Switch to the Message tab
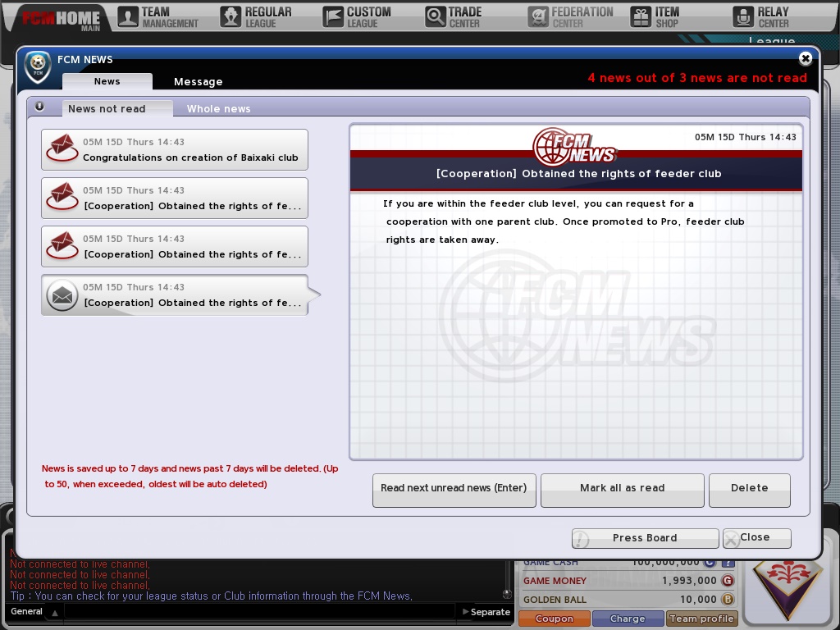 pos(197,81)
